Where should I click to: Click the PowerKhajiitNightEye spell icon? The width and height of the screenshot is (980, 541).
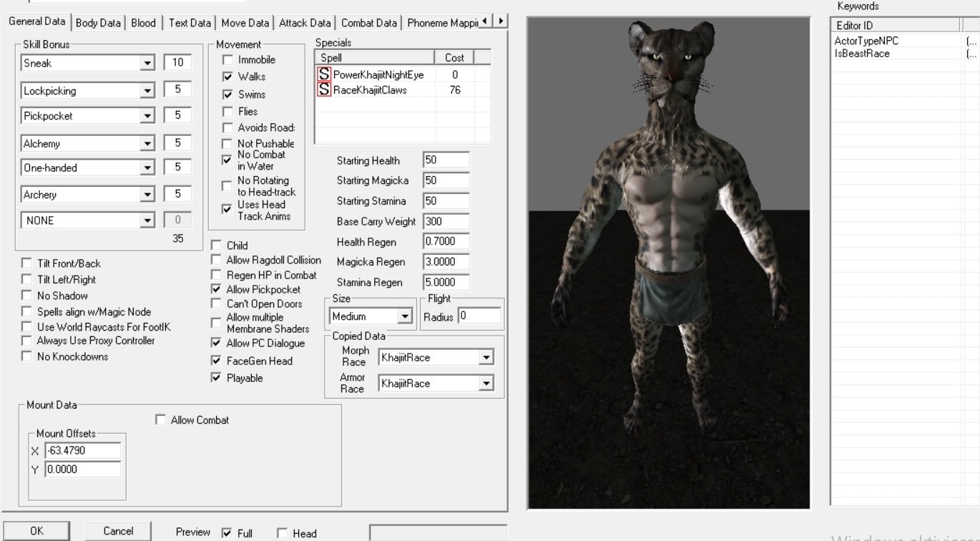324,74
